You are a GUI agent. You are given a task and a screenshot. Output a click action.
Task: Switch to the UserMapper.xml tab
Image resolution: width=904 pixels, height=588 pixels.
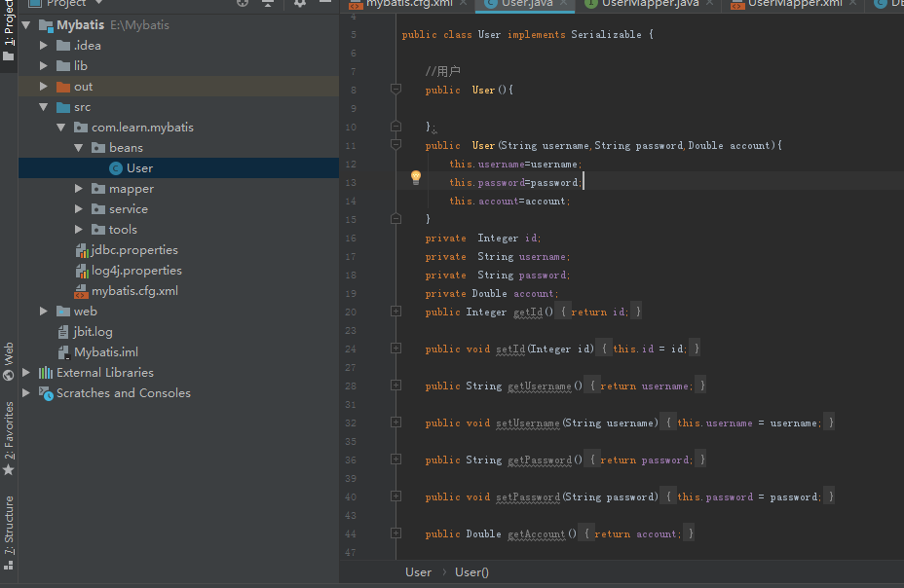[794, 4]
